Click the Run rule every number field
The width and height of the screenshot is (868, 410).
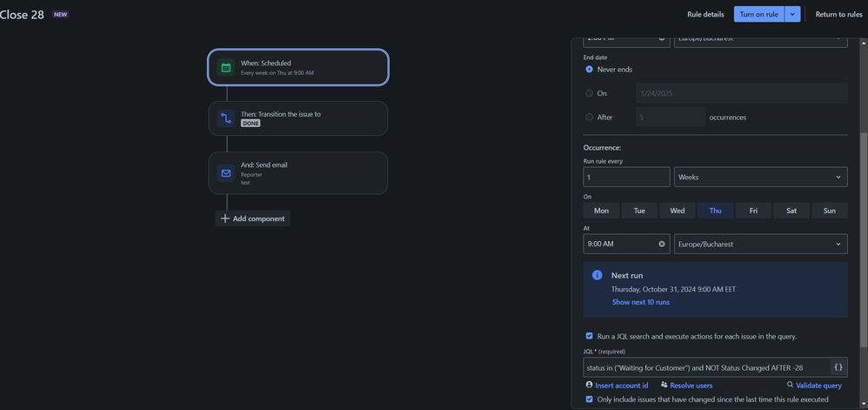pyautogui.click(x=626, y=177)
